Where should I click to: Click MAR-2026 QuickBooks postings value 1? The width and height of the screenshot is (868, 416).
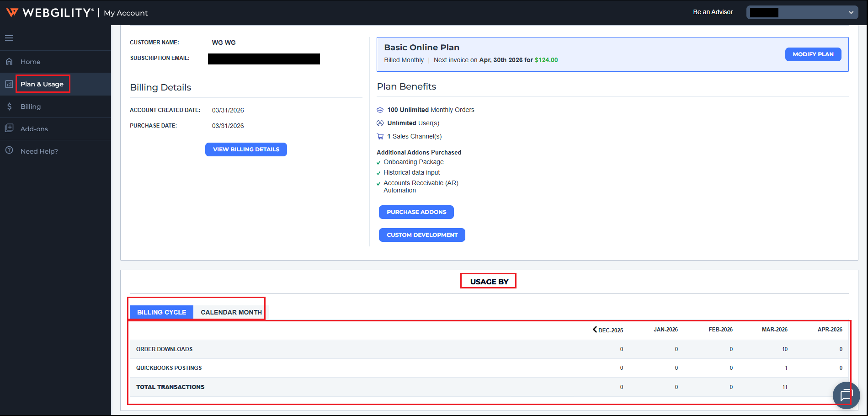point(786,368)
